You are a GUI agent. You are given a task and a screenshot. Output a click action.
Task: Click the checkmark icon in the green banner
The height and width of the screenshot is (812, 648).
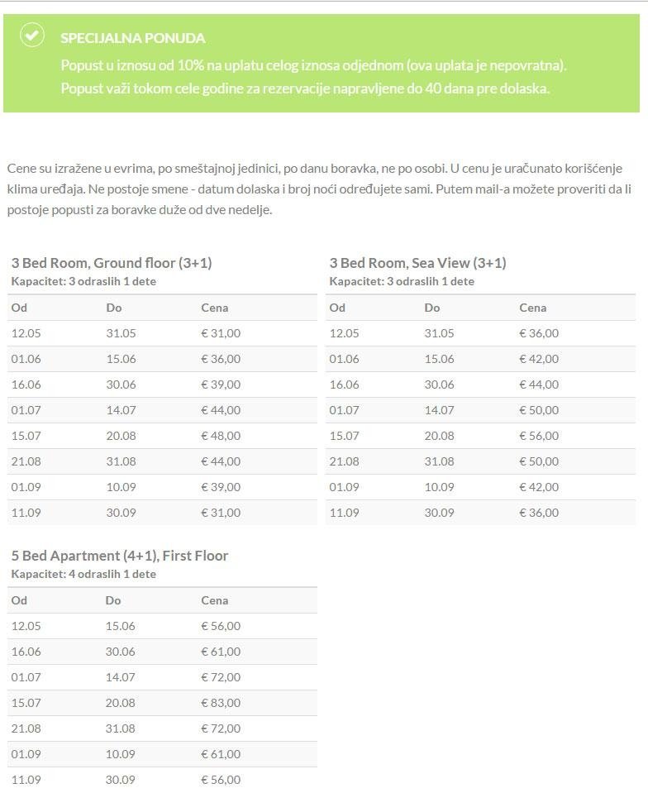tap(31, 36)
